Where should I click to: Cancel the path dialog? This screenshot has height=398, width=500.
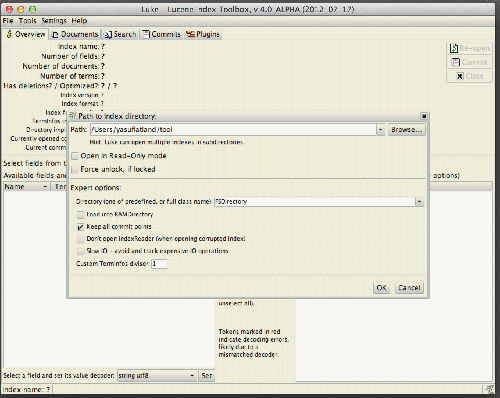coord(409,288)
